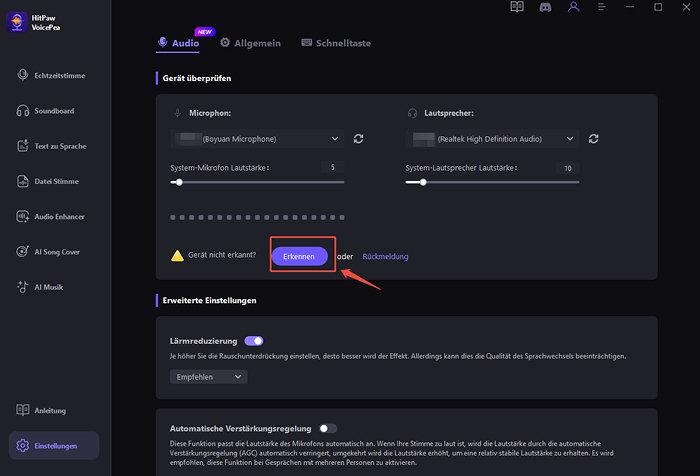Open the Soundboard section
The height and width of the screenshot is (476, 700).
pyautogui.click(x=54, y=111)
